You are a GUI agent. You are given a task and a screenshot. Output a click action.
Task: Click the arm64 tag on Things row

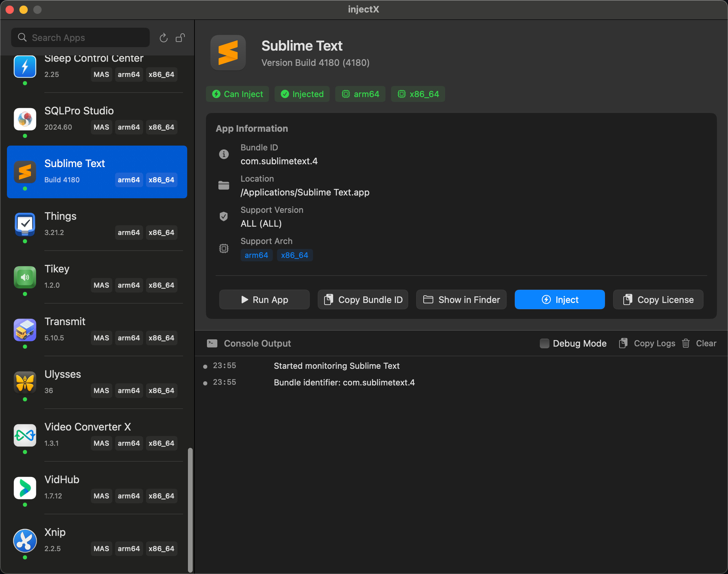[x=129, y=233]
